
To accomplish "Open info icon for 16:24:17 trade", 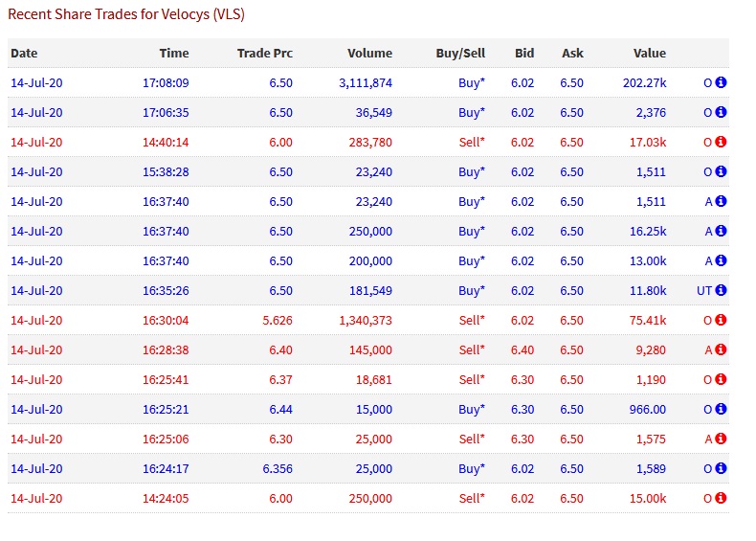I will (x=722, y=468).
